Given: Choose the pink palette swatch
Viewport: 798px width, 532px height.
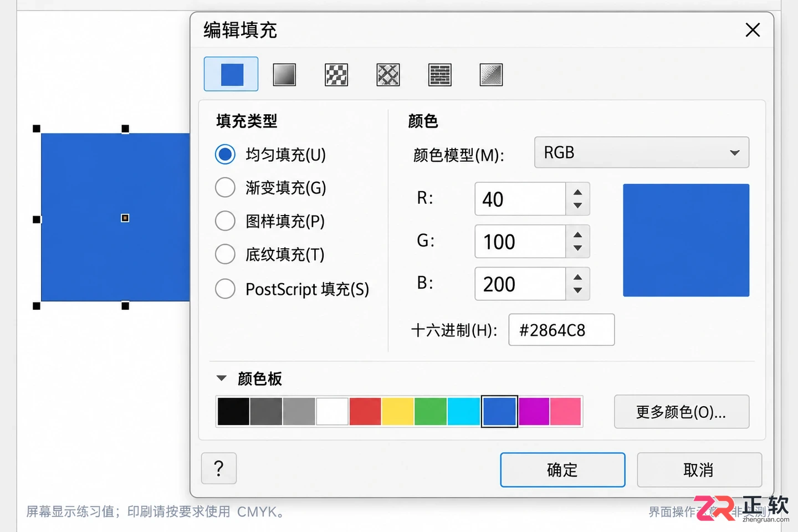Looking at the screenshot, I should pyautogui.click(x=566, y=411).
